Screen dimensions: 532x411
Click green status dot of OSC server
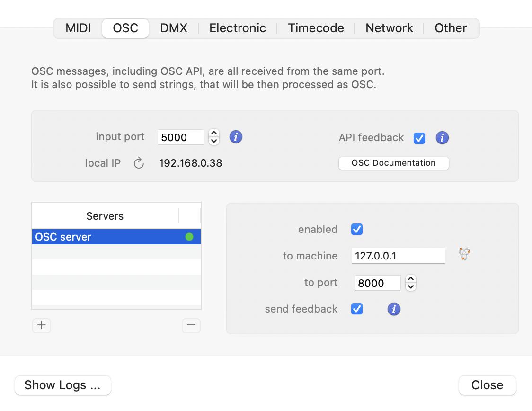coord(189,237)
